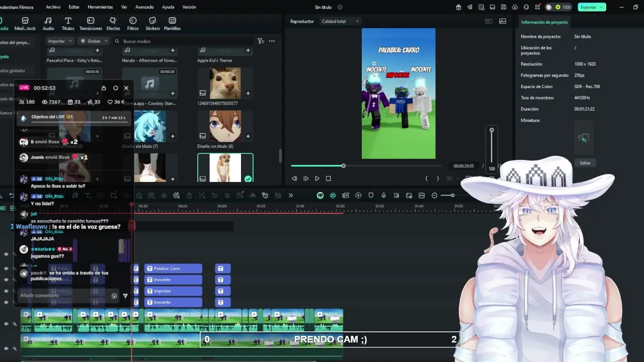Select the Diseño sin título (7) clown thumbnail
The width and height of the screenshot is (644, 362).
pos(150,126)
